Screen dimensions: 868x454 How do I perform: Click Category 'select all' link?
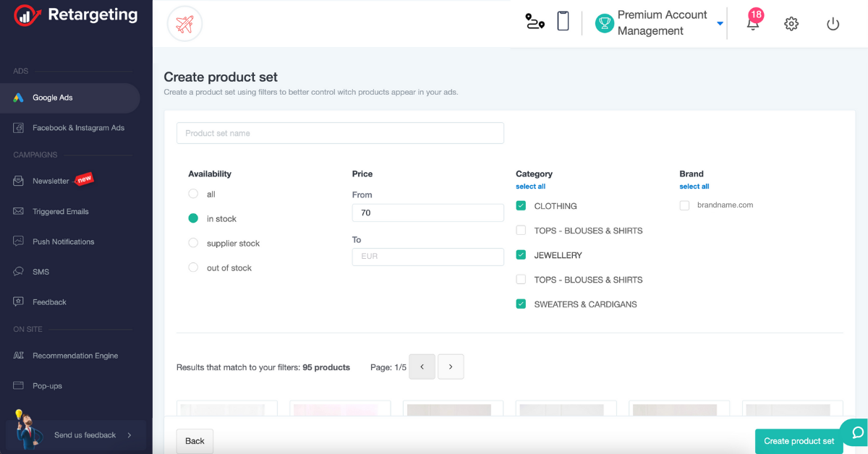pos(530,187)
